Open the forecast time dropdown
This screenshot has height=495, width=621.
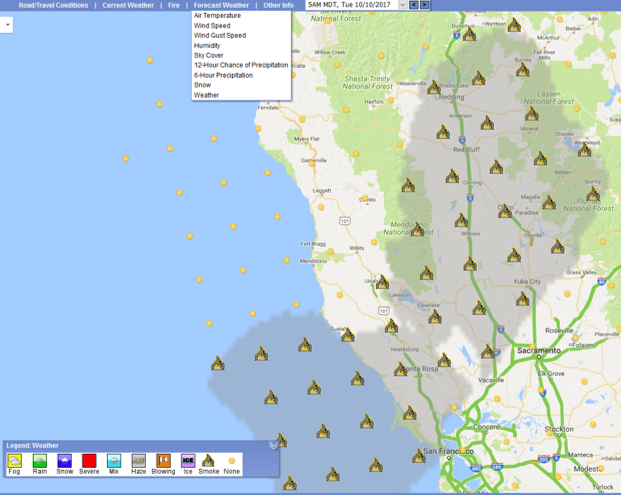(x=402, y=5)
